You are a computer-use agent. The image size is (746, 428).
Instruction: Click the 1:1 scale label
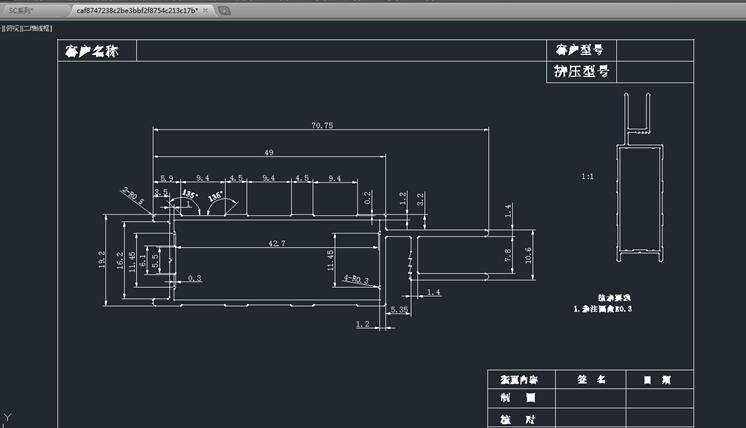(x=588, y=176)
